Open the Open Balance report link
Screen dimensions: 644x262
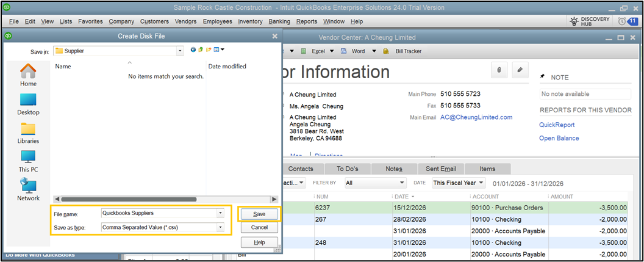pos(559,138)
